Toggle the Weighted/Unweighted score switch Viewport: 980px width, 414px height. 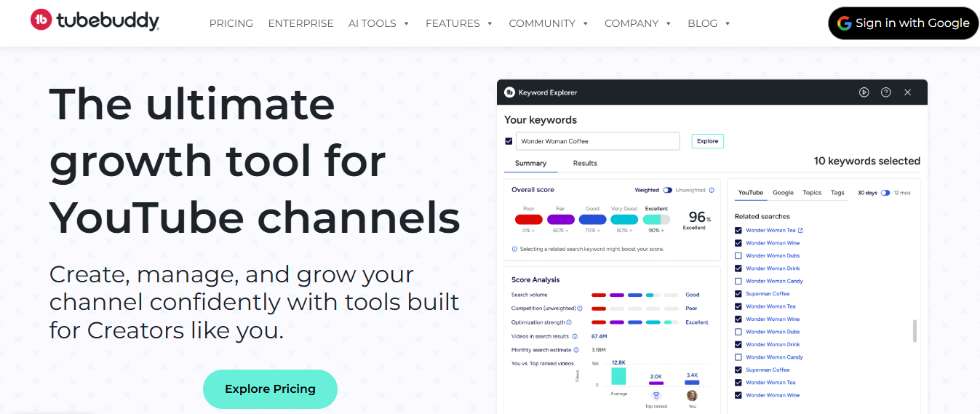pyautogui.click(x=667, y=191)
